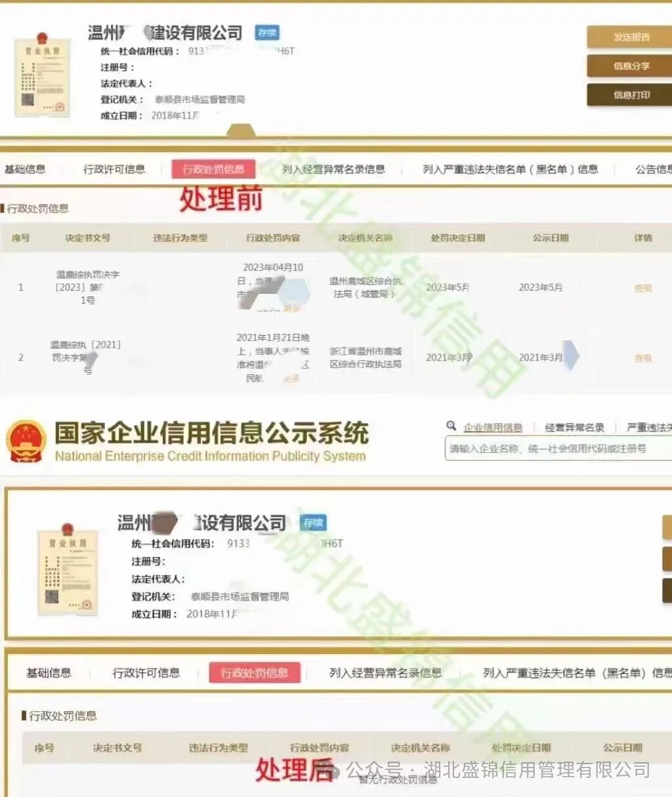Image resolution: width=672 pixels, height=797 pixels.
Task: Open the 列入严重违法失信名单（黑名单）信息 tab
Action: (511, 169)
